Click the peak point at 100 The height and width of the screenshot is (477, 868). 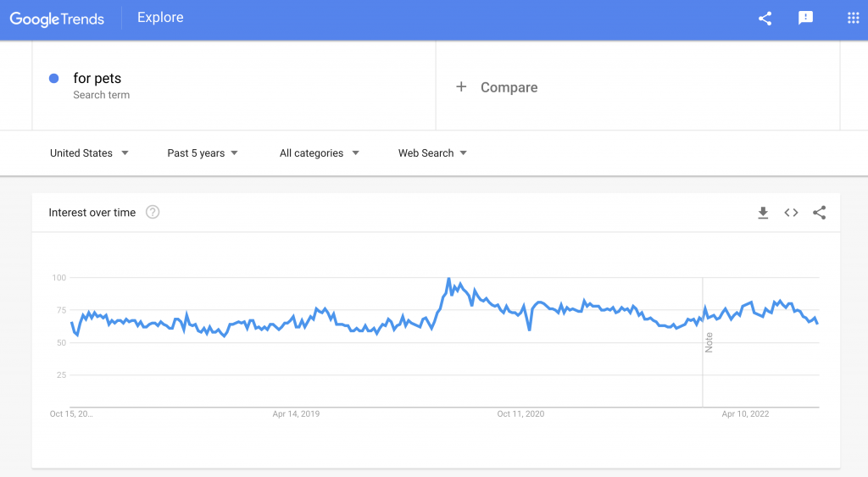(449, 279)
